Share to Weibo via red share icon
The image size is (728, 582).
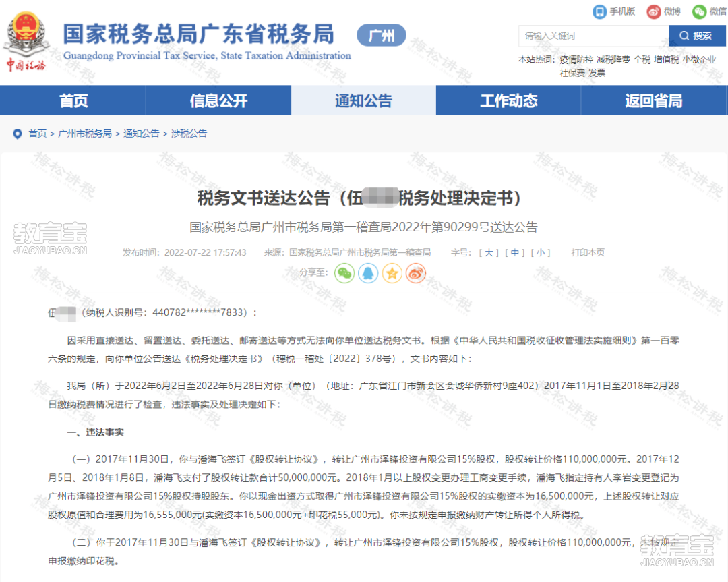click(x=415, y=273)
